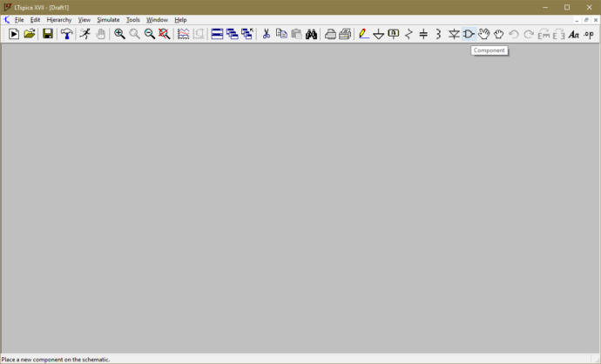Open the Tools menu
This screenshot has width=601, height=364.
pos(132,19)
